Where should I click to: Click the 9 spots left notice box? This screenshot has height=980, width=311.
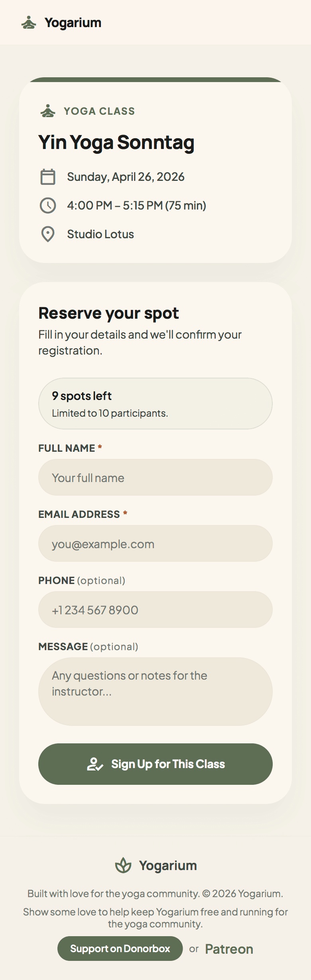click(155, 404)
